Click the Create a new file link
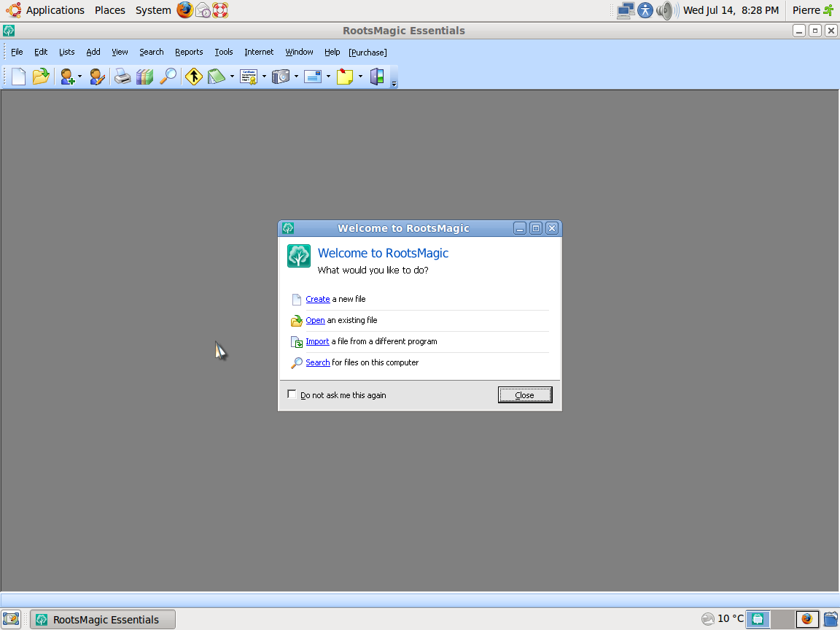This screenshot has height=630, width=840. click(318, 300)
